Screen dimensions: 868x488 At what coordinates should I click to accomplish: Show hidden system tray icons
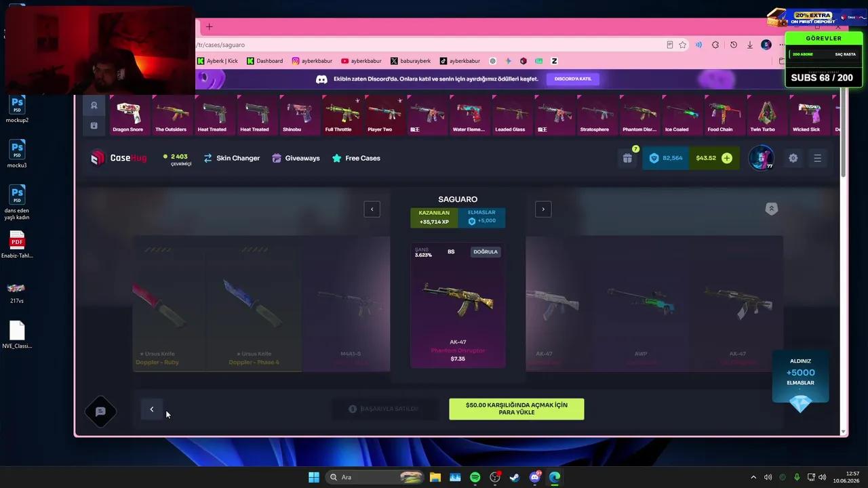(x=753, y=477)
